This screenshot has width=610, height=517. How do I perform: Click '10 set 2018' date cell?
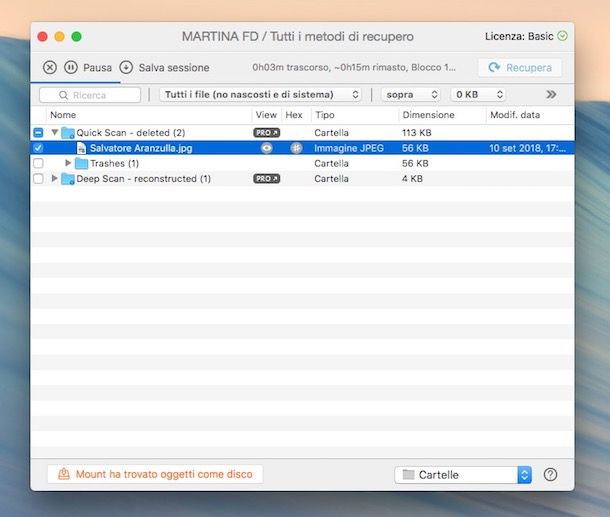click(x=528, y=148)
